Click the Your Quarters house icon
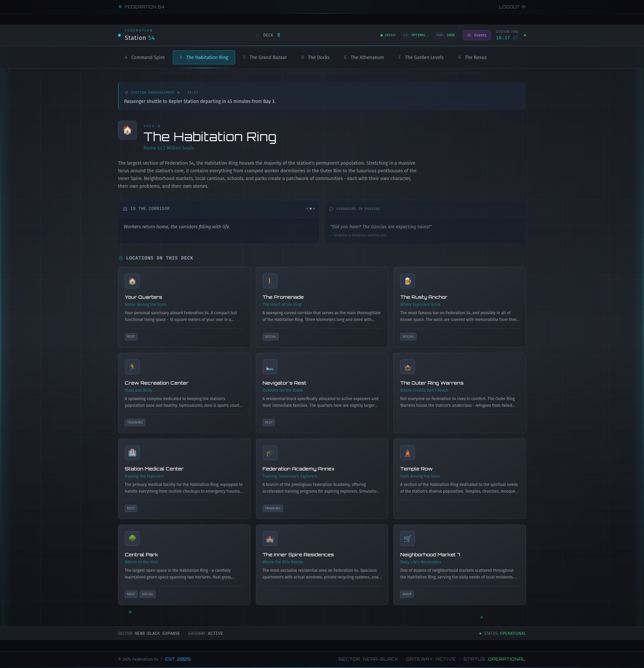This screenshot has width=644, height=668. click(132, 281)
